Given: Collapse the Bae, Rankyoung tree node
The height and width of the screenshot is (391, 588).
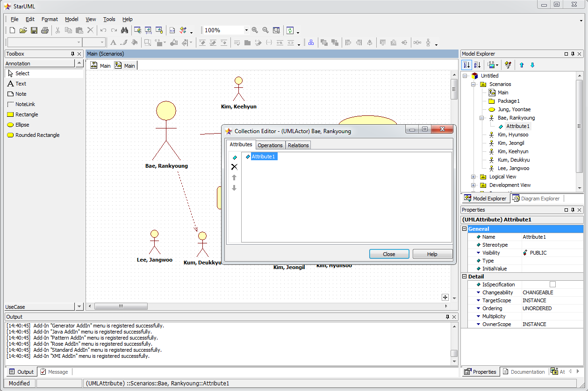Looking at the screenshot, I should point(481,118).
